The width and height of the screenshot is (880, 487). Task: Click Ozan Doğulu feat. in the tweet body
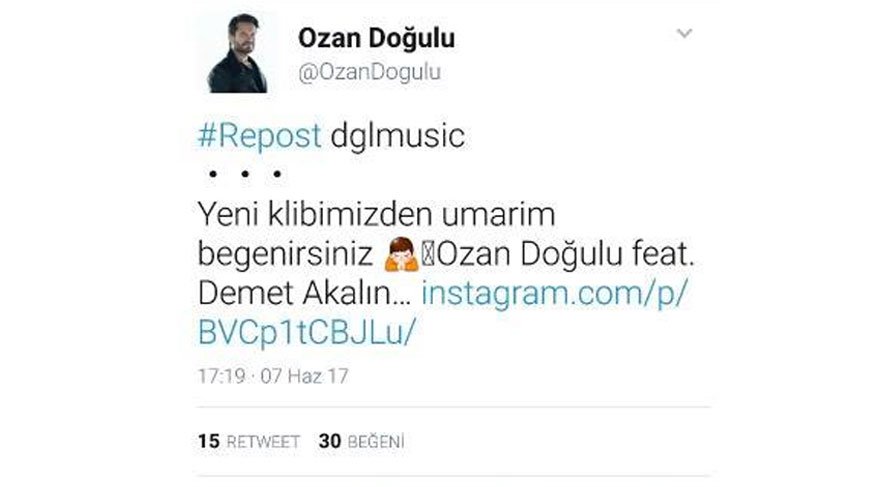tap(566, 254)
